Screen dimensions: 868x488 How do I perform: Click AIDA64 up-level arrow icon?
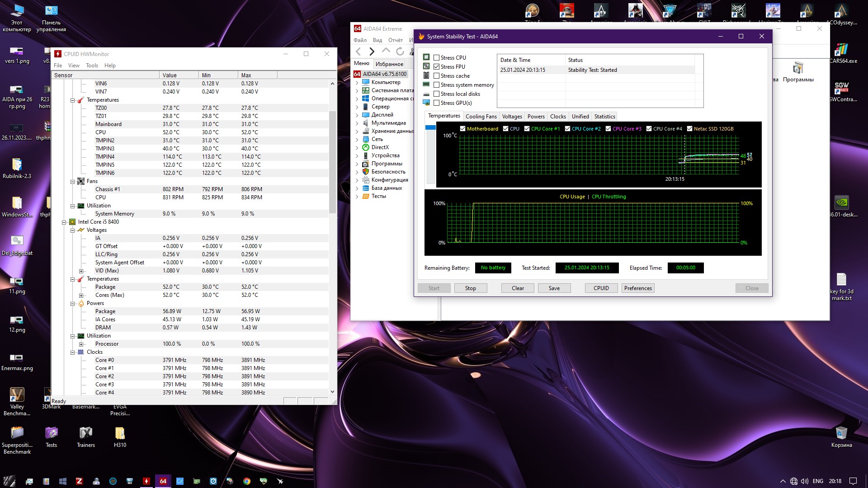(386, 51)
